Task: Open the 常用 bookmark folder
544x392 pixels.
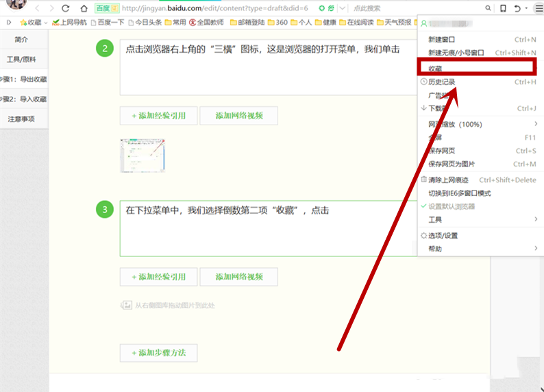Action: [175, 23]
